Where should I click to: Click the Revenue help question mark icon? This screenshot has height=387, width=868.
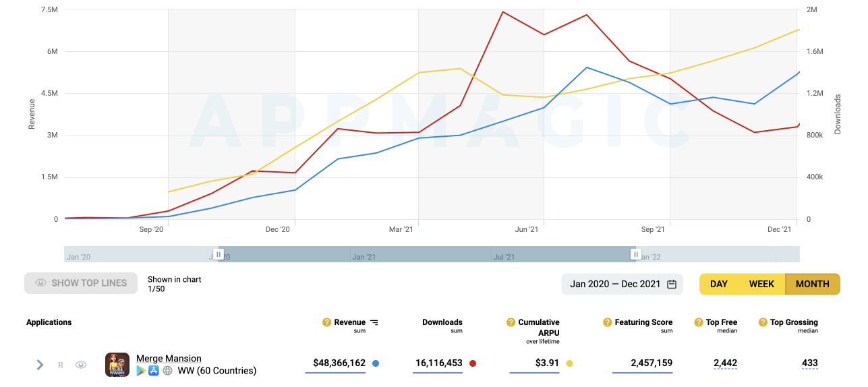(327, 322)
